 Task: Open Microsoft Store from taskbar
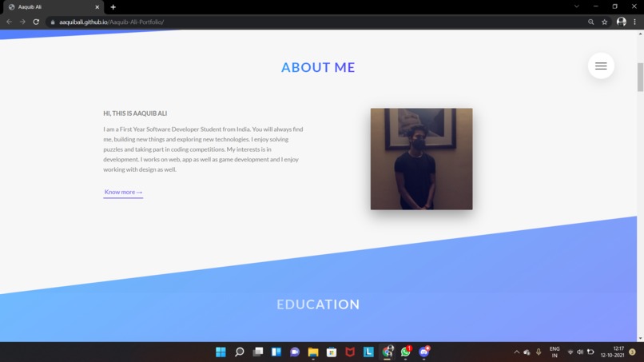tap(332, 352)
